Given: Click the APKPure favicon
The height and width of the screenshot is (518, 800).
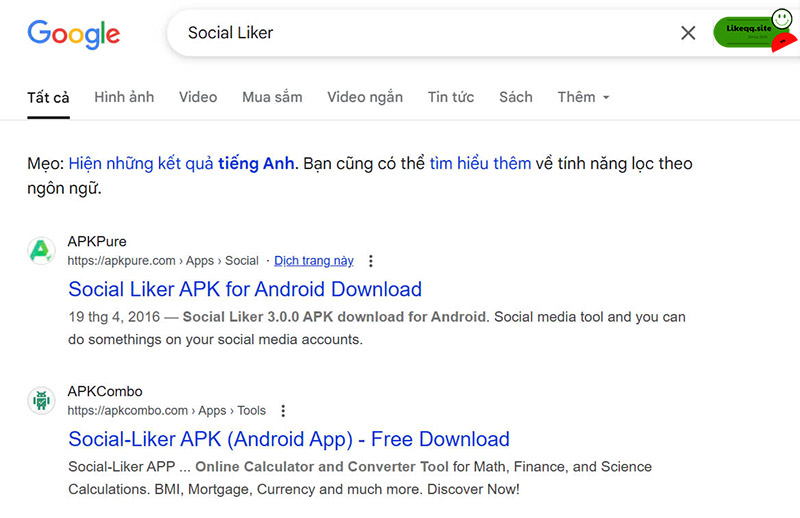Looking at the screenshot, I should pyautogui.click(x=41, y=251).
